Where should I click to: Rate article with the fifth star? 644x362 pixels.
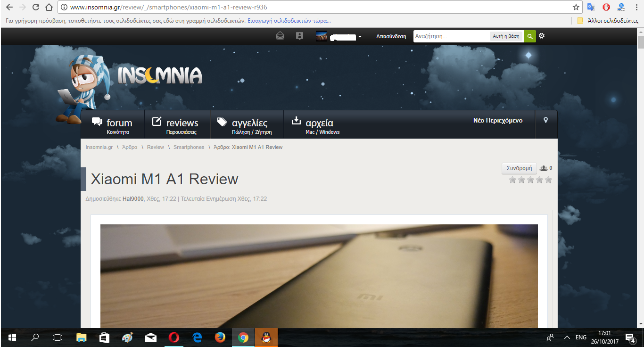click(x=548, y=180)
